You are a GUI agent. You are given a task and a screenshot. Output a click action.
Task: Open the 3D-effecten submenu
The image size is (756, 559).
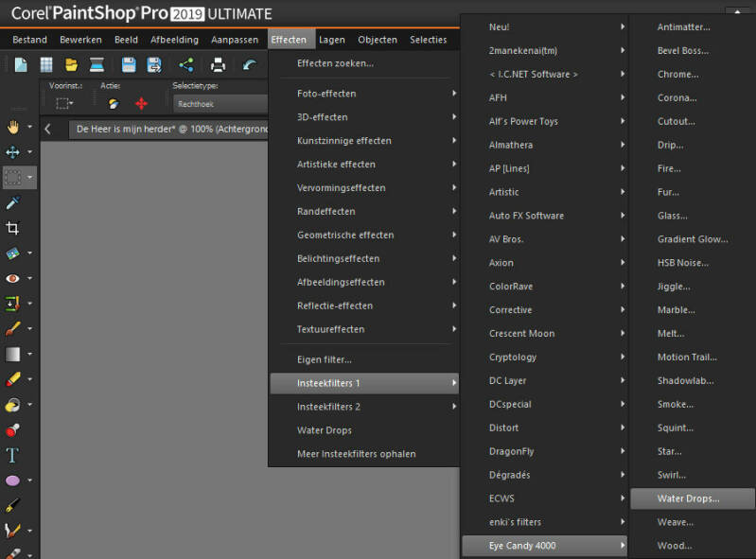tap(364, 117)
